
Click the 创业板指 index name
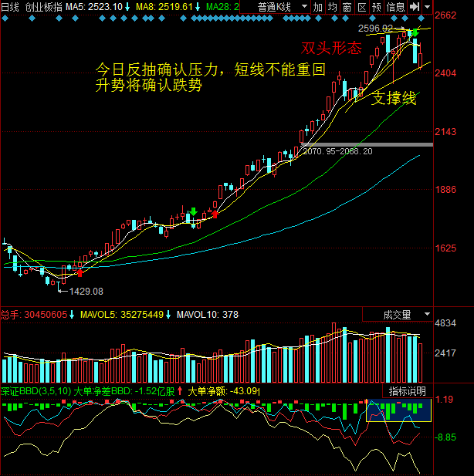pos(43,7)
